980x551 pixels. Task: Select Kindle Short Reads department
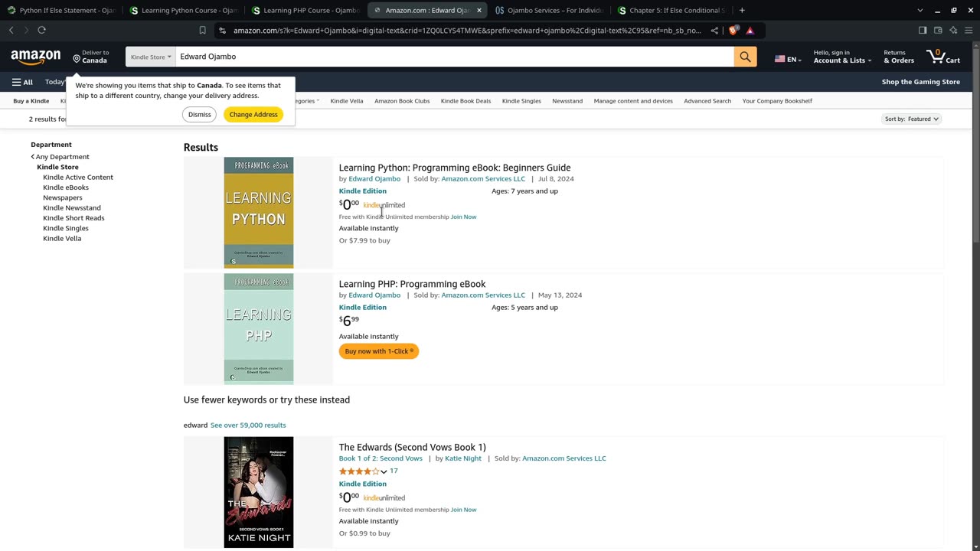tap(73, 218)
